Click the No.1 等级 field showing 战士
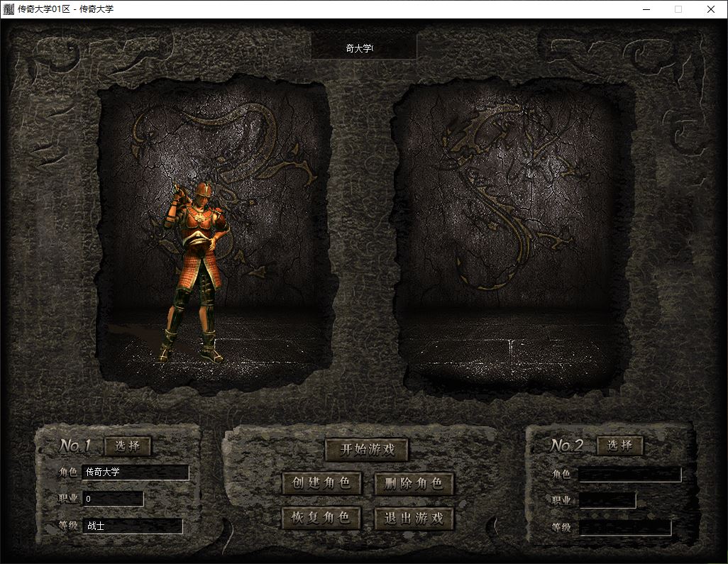728x564 pixels. pyautogui.click(x=133, y=526)
